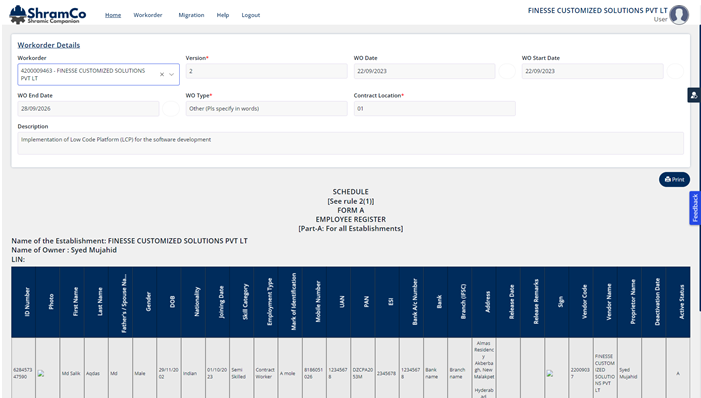Focus the Contract Location field
This screenshot has width=701, height=398.
point(435,109)
